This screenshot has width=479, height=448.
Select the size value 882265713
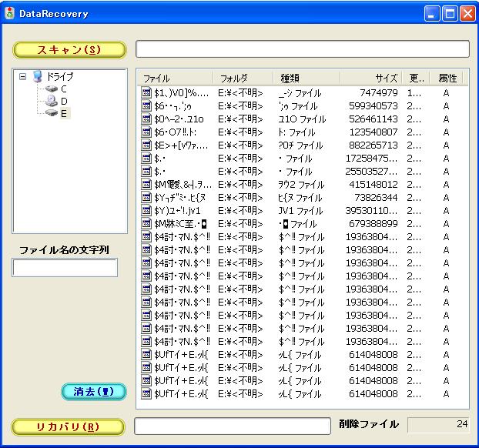(x=373, y=145)
